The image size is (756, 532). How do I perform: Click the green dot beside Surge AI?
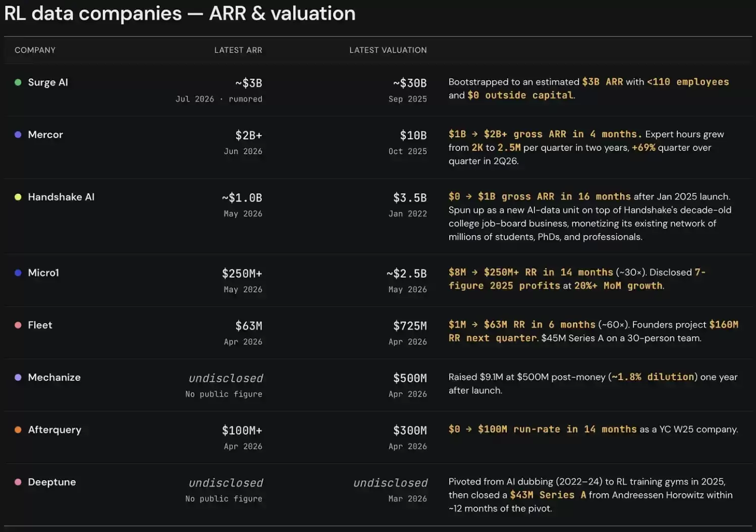click(x=18, y=82)
